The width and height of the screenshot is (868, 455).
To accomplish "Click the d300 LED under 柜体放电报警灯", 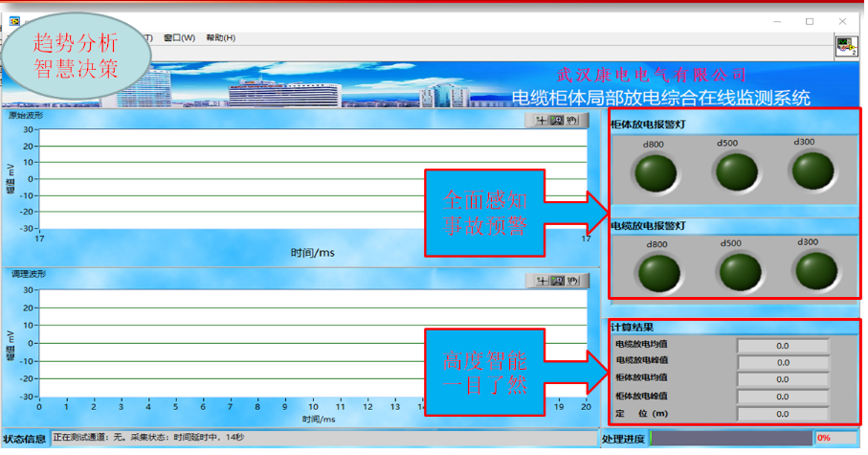I will click(x=812, y=171).
